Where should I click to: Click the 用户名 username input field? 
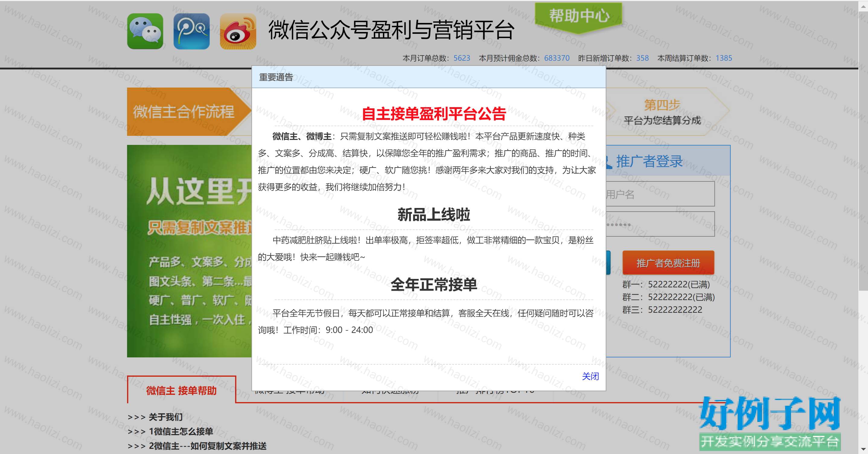click(x=660, y=194)
